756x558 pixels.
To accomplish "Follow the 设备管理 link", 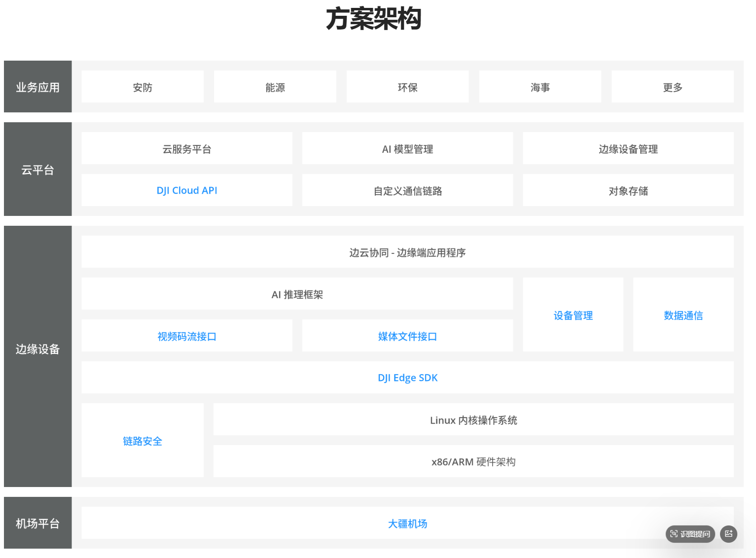I will click(573, 315).
